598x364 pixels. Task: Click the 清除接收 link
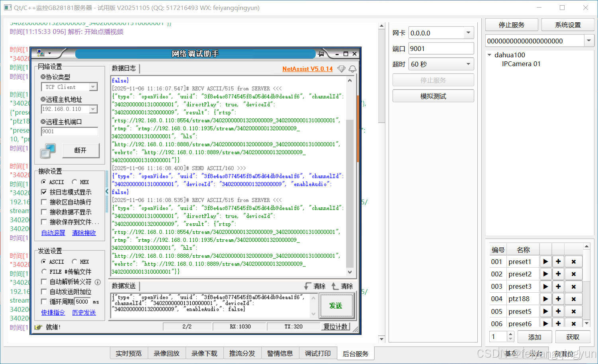click(84, 233)
